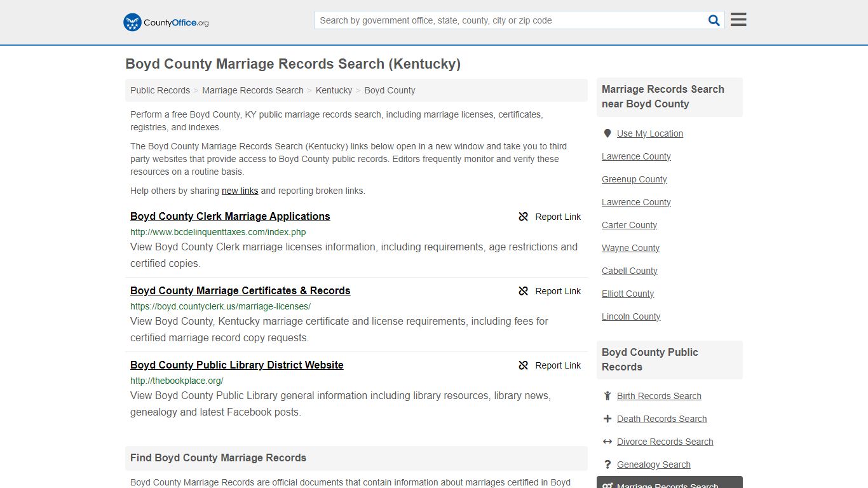Image resolution: width=868 pixels, height=488 pixels.
Task: Click the Genealogy Search question mark icon
Action: click(607, 464)
